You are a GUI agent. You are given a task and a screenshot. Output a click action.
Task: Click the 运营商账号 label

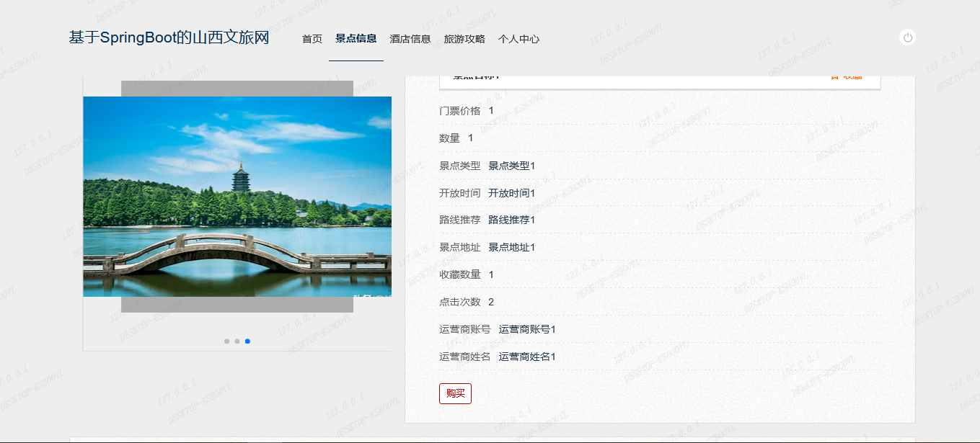point(465,329)
